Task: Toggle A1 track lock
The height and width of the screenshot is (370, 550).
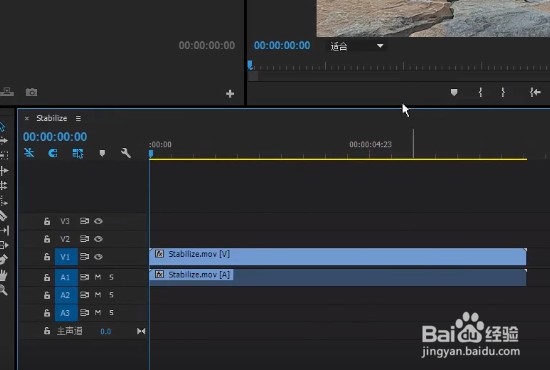Action: tap(47, 277)
